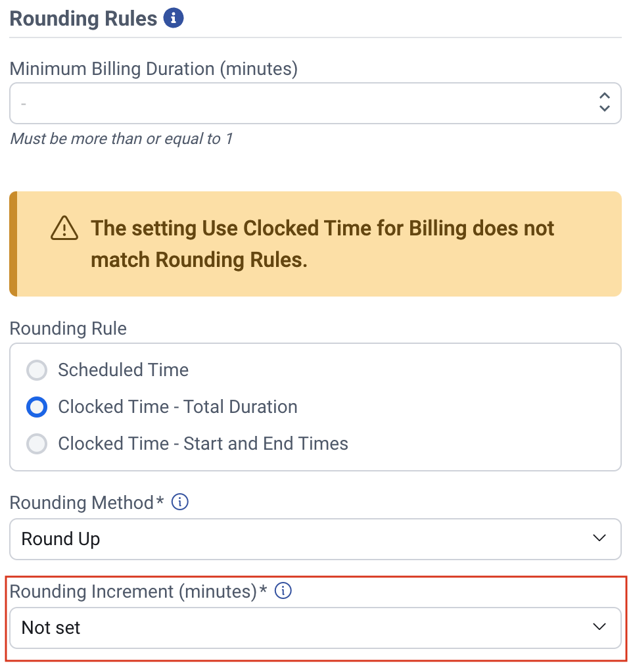Click the Clocked Time - Start and End Times label
Screen dimensions: 631x672
click(x=202, y=444)
